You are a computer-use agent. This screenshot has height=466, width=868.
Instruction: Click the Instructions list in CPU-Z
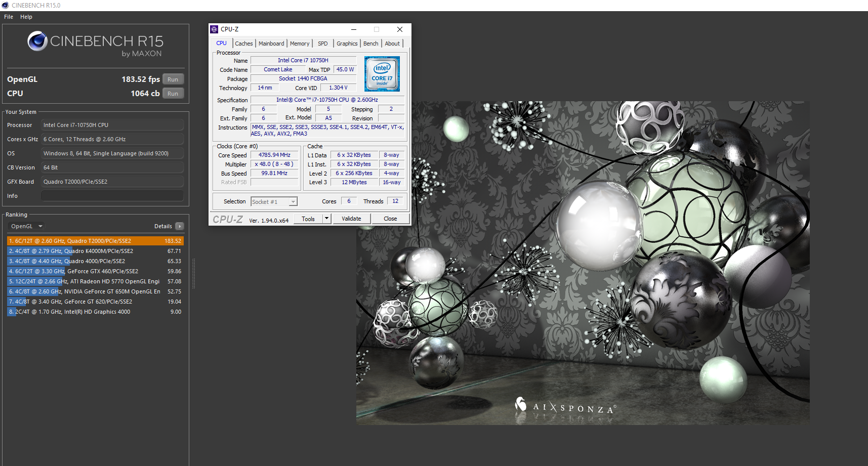tap(327, 131)
